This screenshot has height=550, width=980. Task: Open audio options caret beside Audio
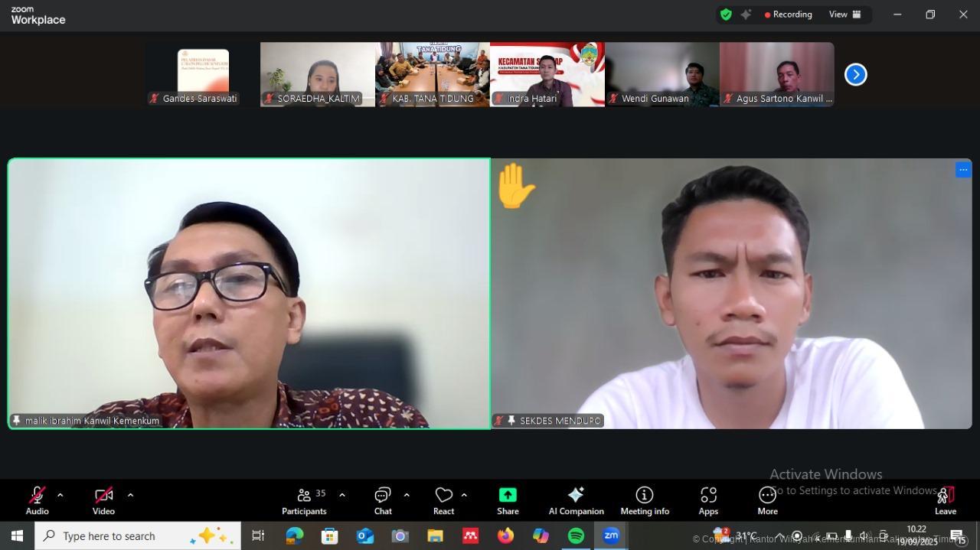60,495
